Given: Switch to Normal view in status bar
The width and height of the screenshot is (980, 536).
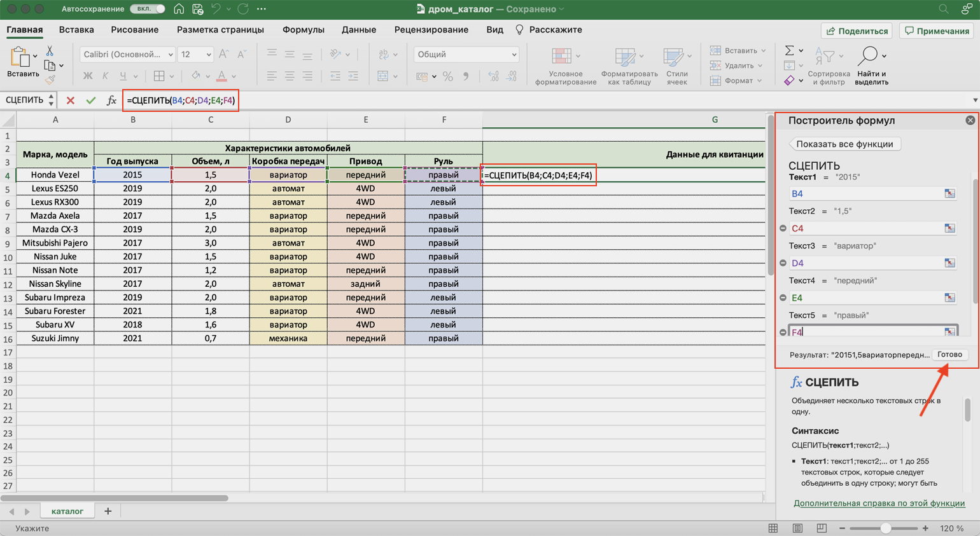Looking at the screenshot, I should point(773,528).
